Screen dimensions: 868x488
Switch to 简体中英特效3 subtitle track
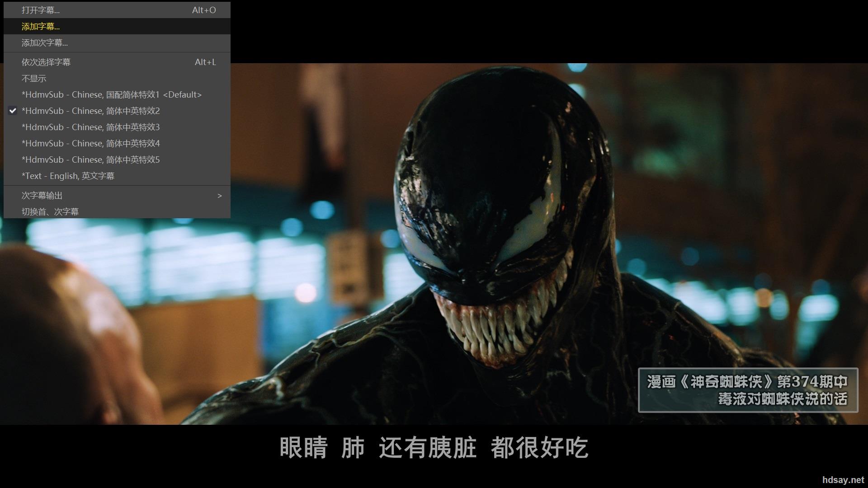(x=90, y=127)
